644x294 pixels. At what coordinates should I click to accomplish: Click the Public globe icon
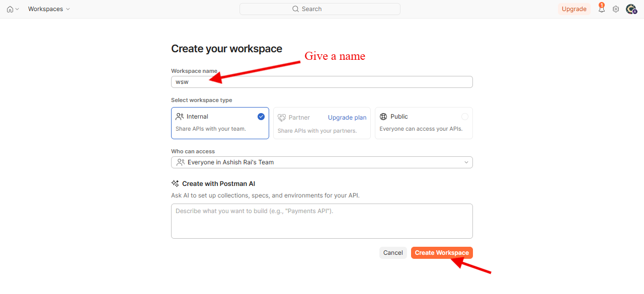383,117
